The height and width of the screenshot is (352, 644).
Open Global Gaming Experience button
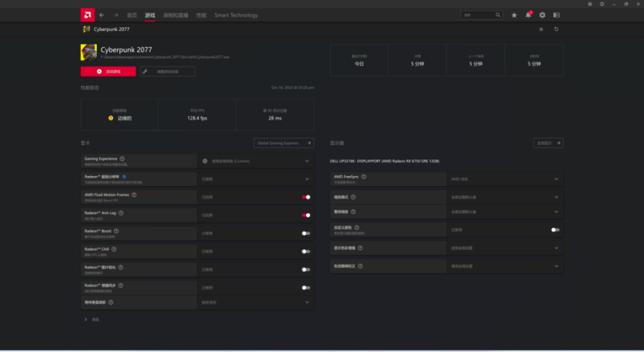tap(284, 143)
